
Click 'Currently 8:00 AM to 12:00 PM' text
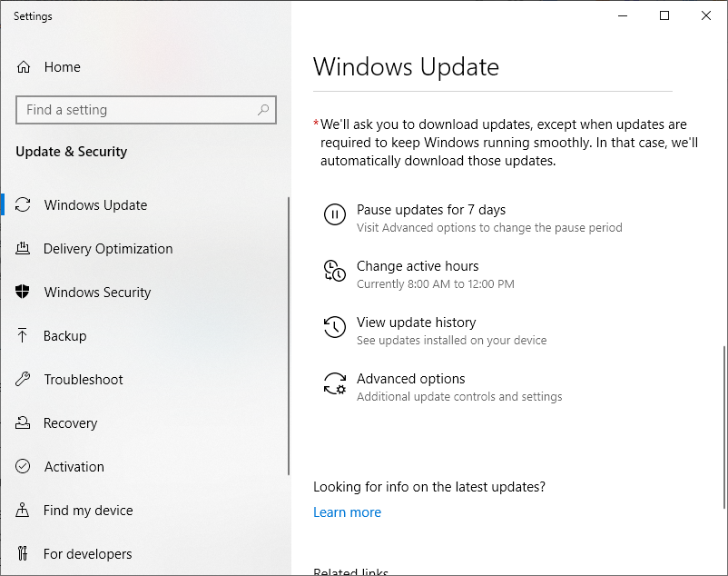435,283
